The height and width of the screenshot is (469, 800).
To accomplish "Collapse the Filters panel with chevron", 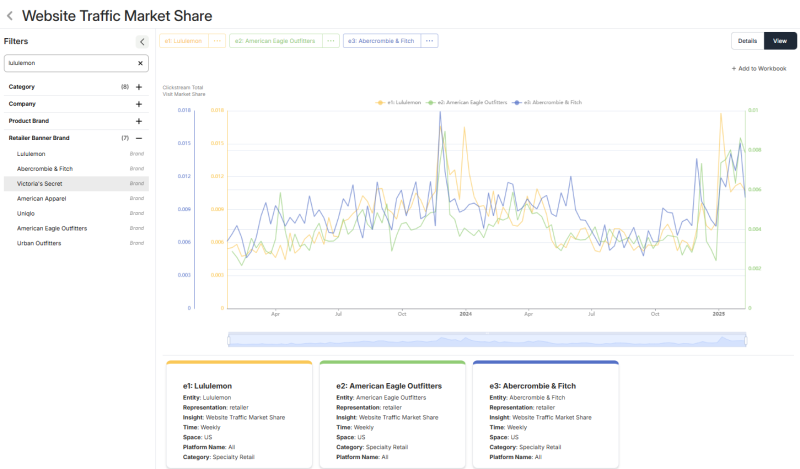I will [x=142, y=41].
